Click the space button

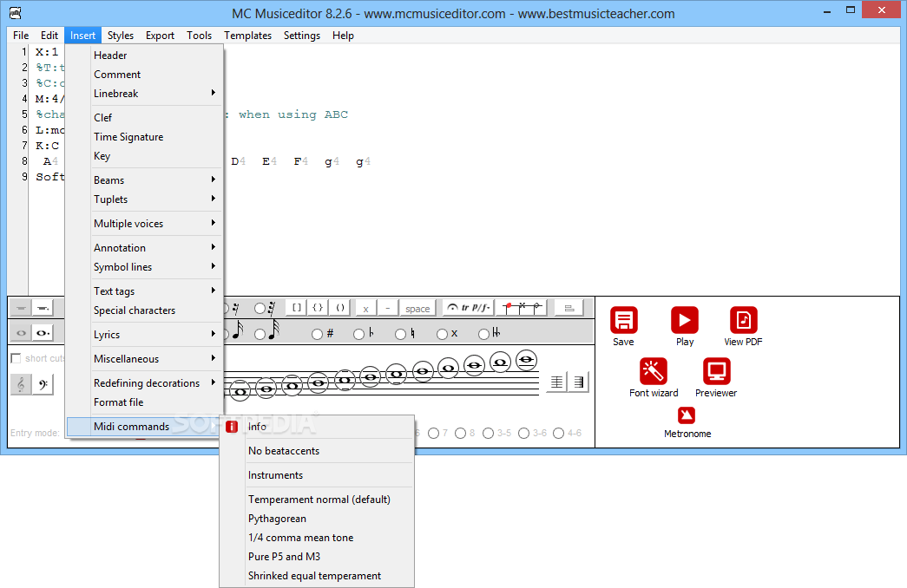(417, 308)
